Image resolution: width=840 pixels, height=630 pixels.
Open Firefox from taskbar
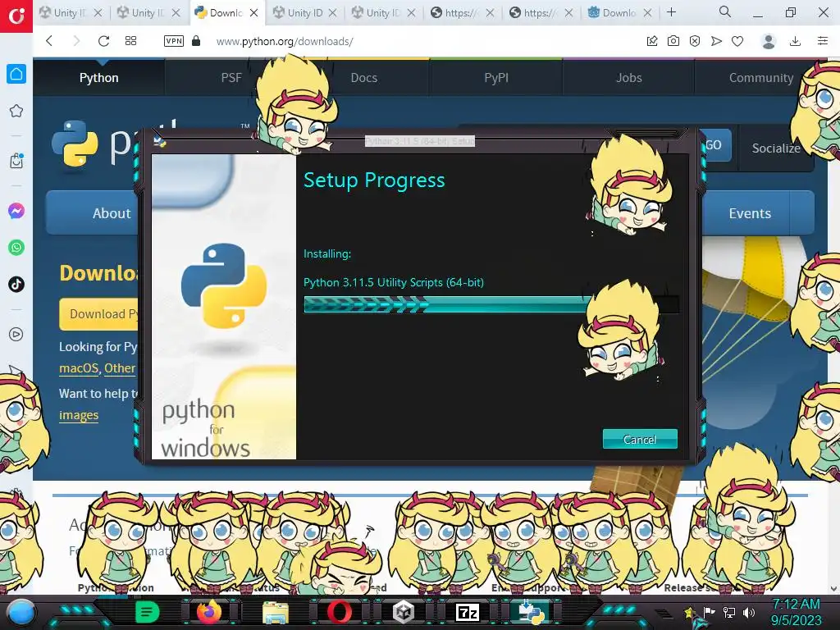[209, 612]
